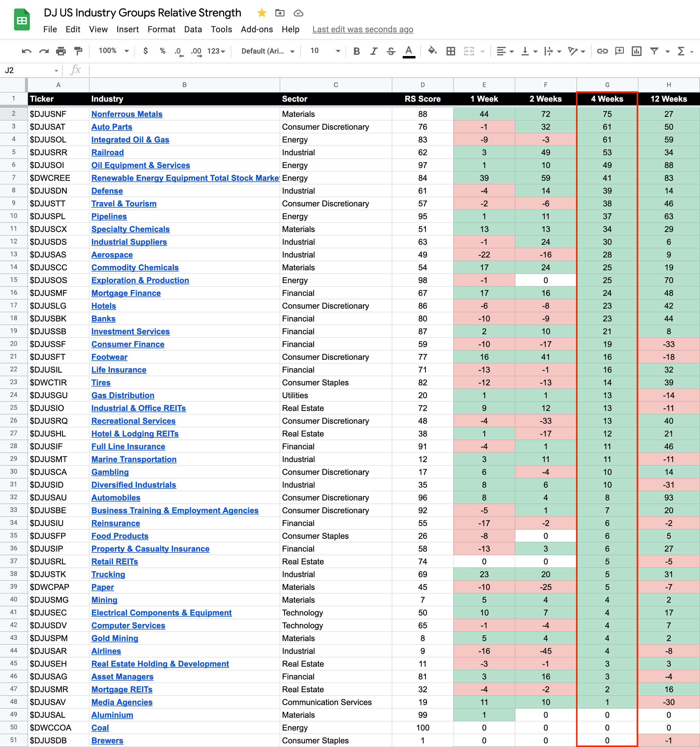The width and height of the screenshot is (700, 747).
Task: Click the Text color underlined A
Action: 409,51
